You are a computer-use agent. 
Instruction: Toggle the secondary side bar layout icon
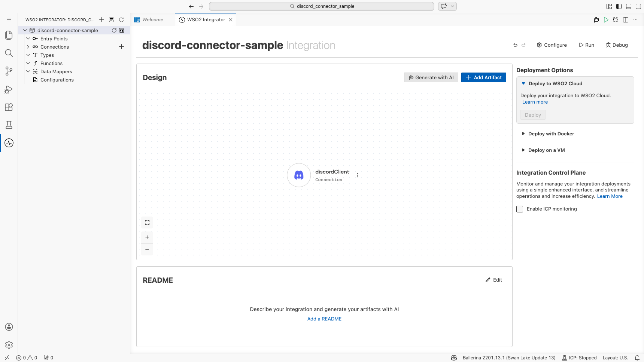coord(638,6)
